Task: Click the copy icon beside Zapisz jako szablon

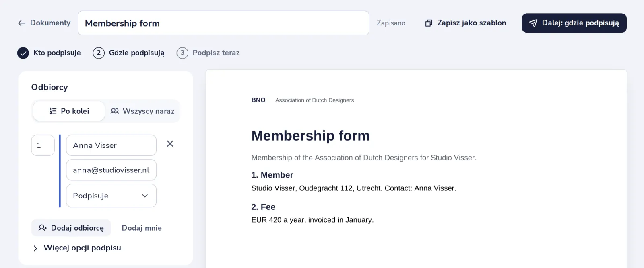Action: [429, 23]
